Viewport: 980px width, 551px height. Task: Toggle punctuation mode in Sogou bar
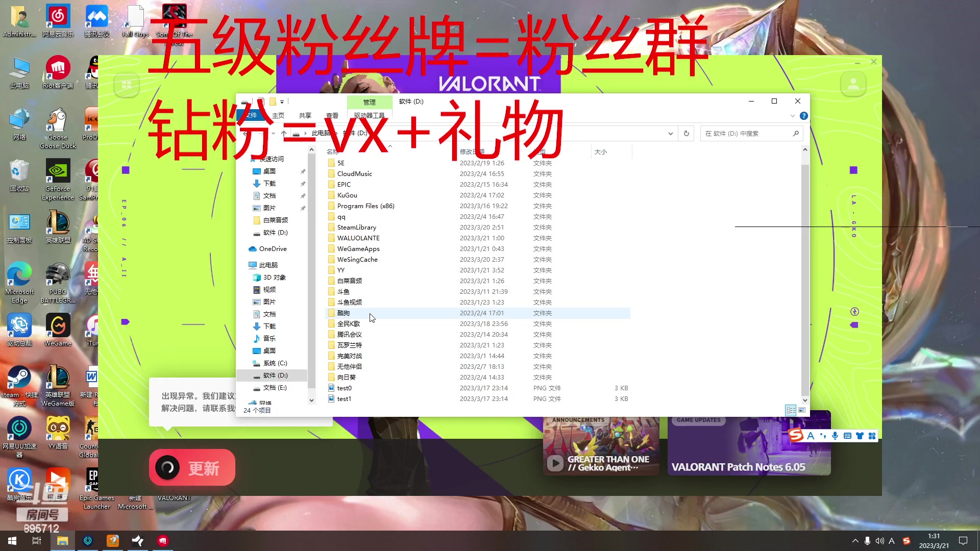[x=822, y=436]
